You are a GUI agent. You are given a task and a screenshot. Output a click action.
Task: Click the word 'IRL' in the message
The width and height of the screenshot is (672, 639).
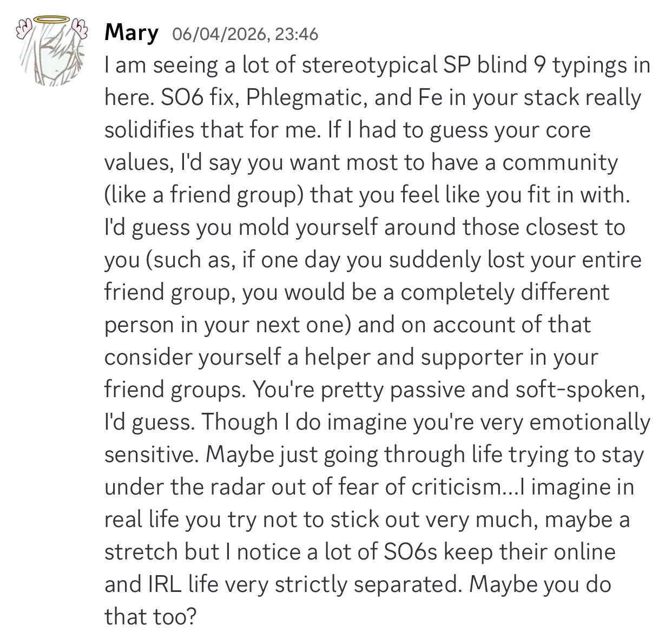159,584
